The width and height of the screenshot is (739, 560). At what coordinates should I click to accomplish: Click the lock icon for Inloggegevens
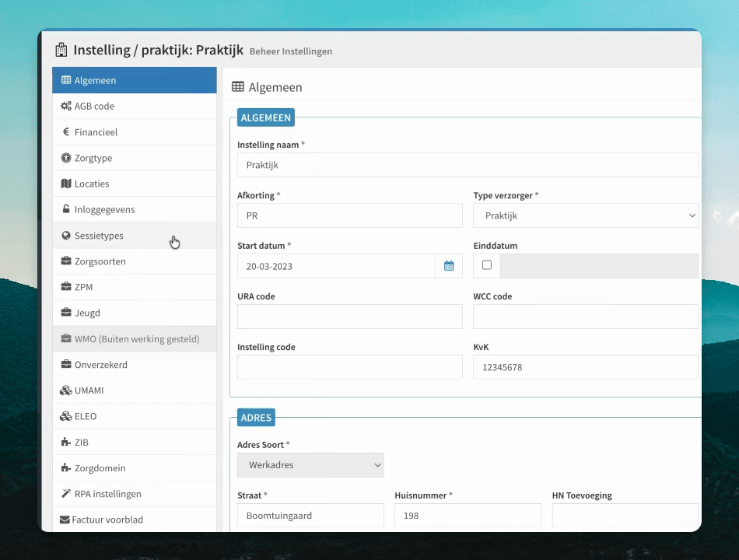66,208
